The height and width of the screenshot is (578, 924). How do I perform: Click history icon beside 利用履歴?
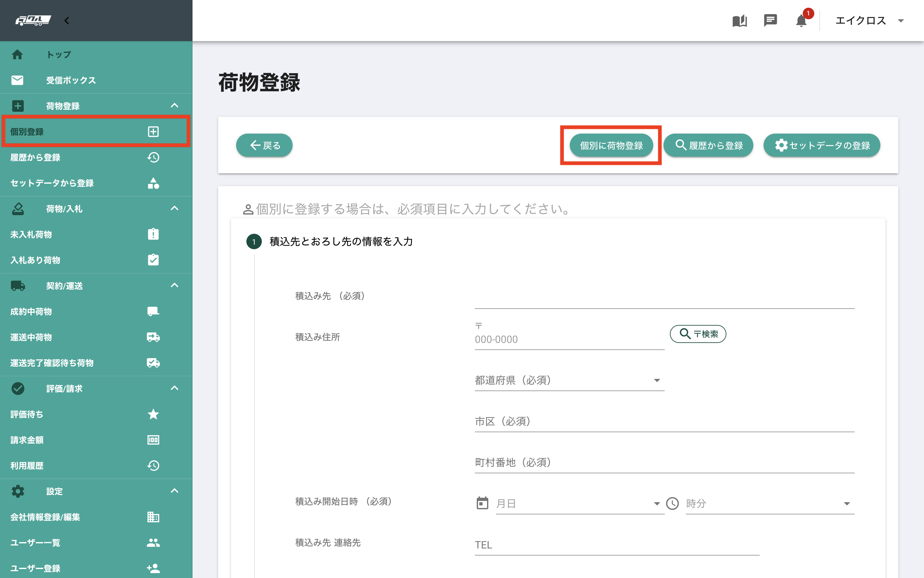pos(153,466)
